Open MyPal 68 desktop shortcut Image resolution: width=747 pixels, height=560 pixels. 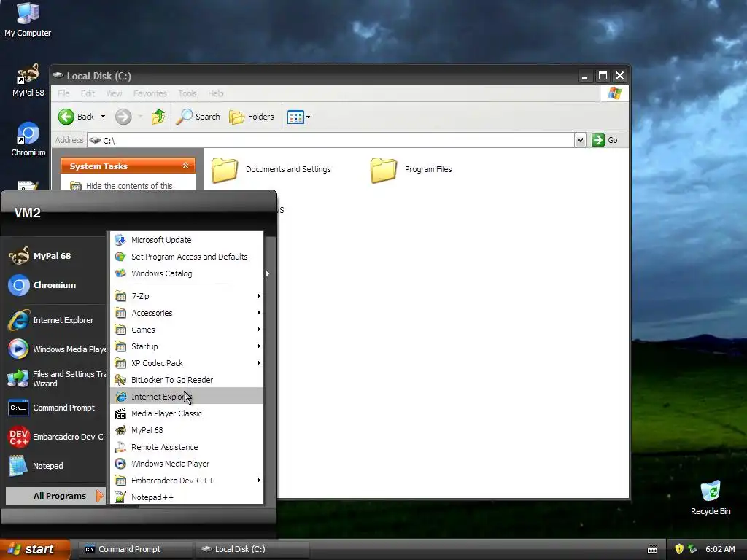(x=28, y=80)
